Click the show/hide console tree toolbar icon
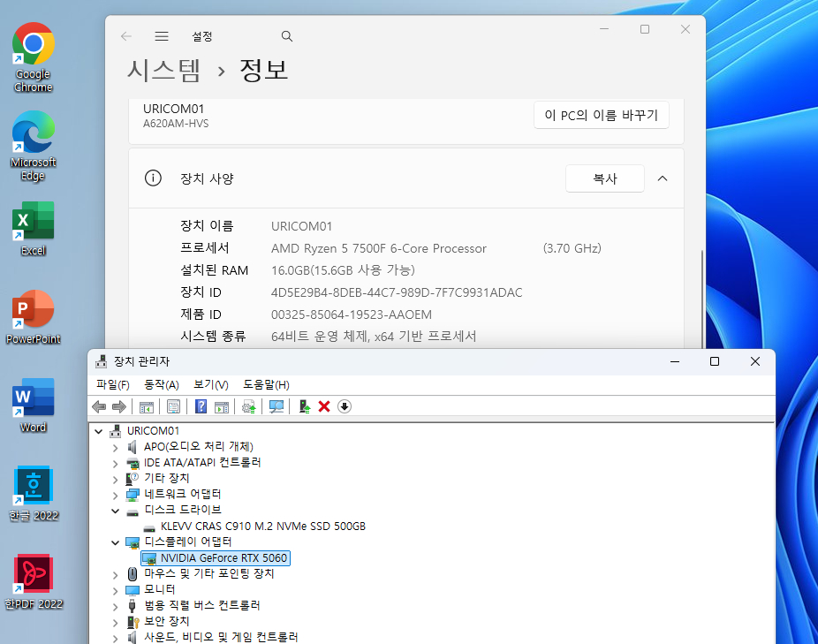This screenshot has height=644, width=818. tap(147, 406)
